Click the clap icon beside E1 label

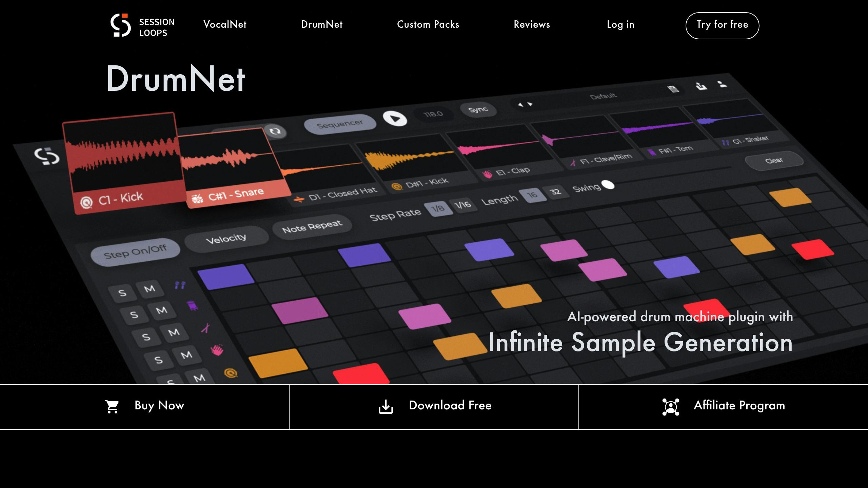coord(487,175)
